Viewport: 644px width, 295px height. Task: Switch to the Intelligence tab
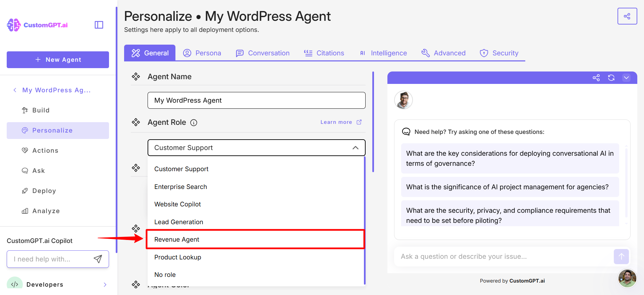383,53
